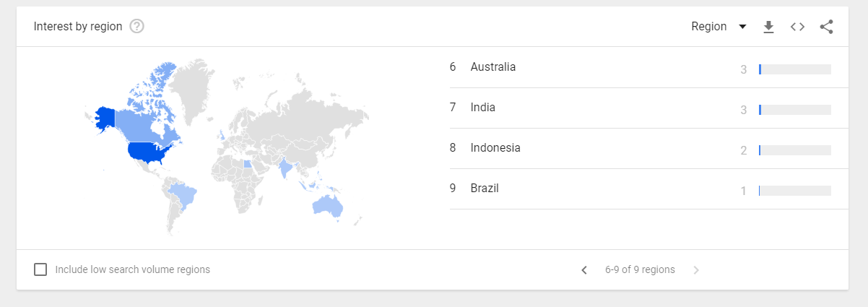Select India in the region list
This screenshot has height=307, width=868.
(482, 108)
